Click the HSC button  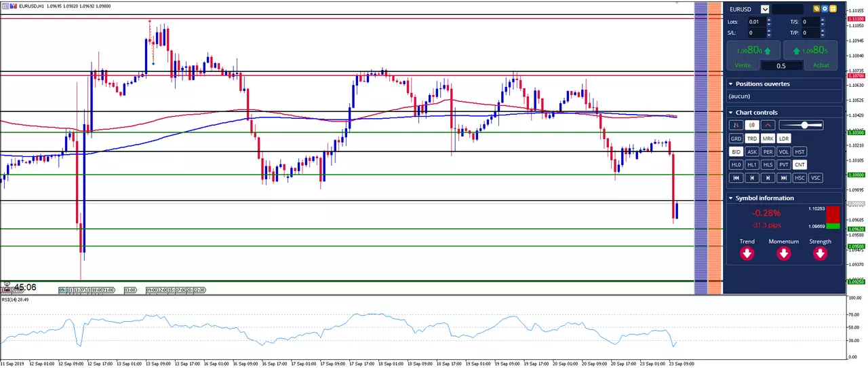(800, 178)
